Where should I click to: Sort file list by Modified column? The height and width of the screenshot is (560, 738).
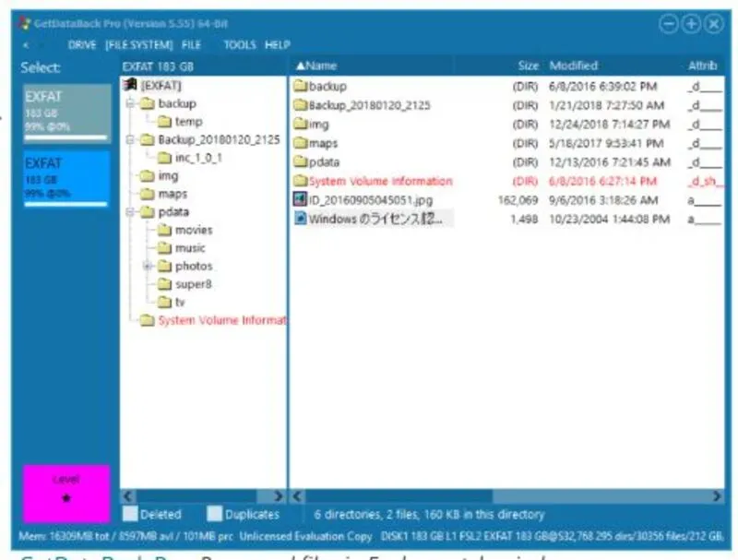coord(574,66)
